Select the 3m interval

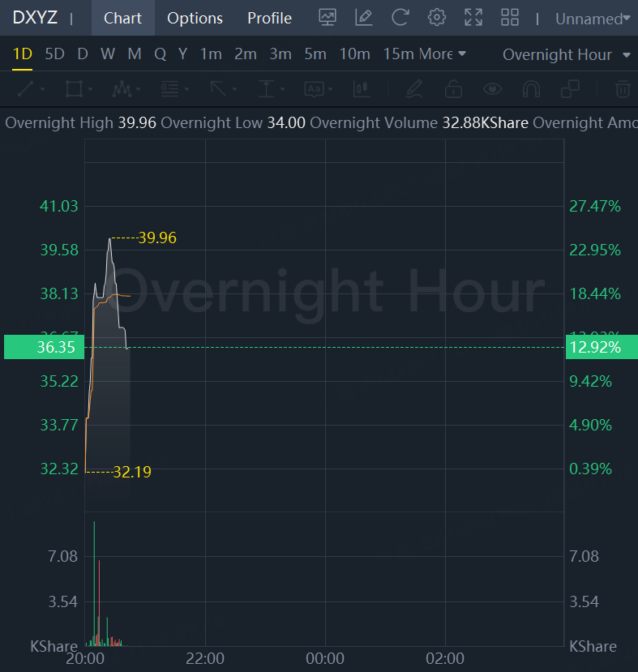click(280, 54)
